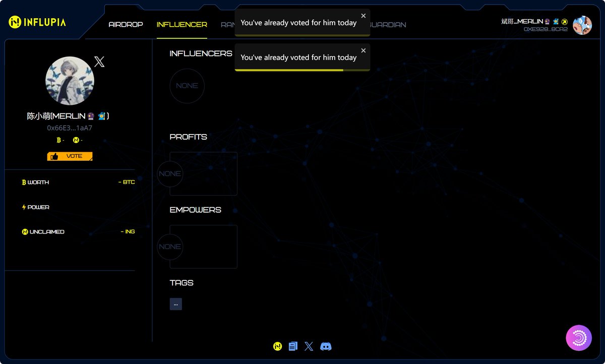Screen dimensions: 605x364
Task: Open the X (Twitter) link in footer
Action: [309, 346]
